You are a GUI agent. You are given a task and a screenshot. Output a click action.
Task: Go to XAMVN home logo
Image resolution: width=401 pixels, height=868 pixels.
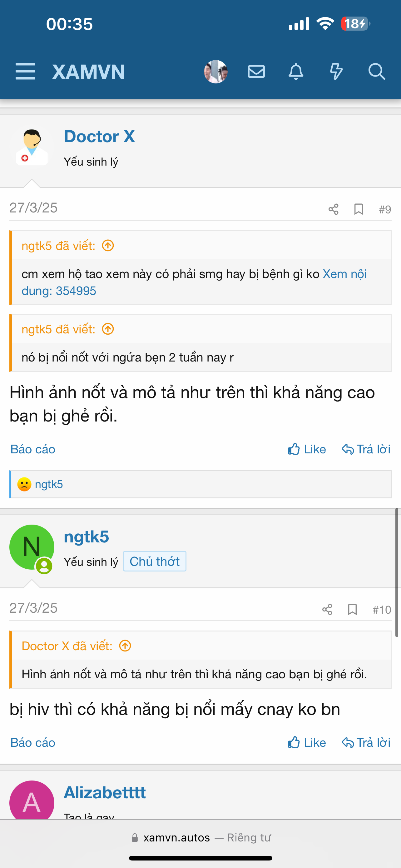tap(89, 72)
